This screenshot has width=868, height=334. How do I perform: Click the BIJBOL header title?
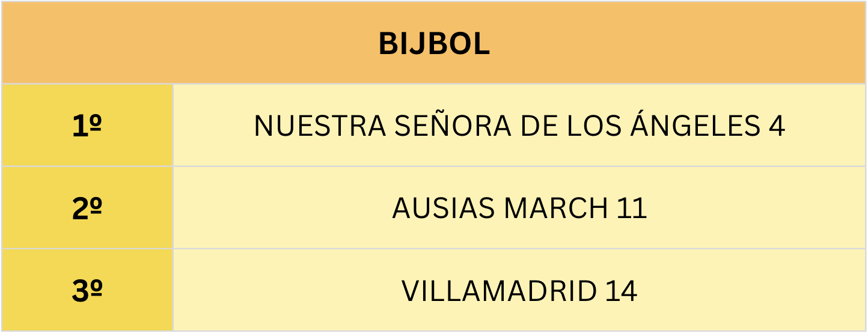click(434, 44)
